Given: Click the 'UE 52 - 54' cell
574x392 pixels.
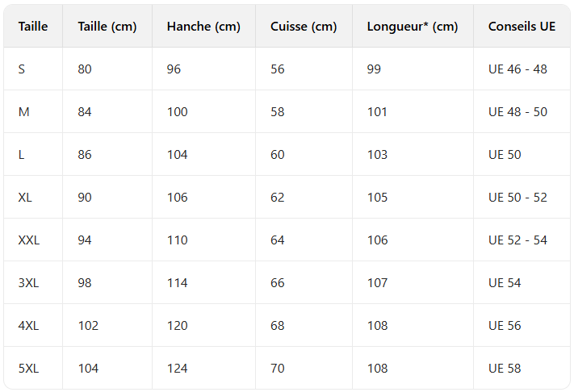Looking at the screenshot, I should (x=517, y=240).
